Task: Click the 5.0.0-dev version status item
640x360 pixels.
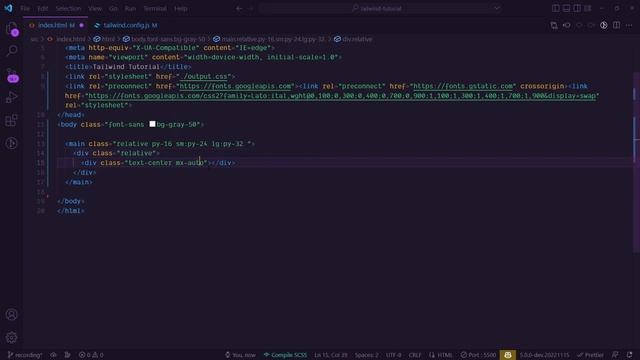Action: (544, 355)
